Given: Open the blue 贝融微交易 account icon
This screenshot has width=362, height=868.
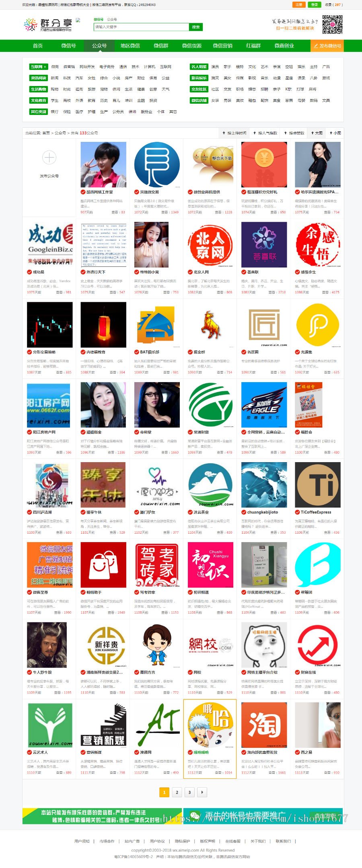Looking at the screenshot, I should pyautogui.click(x=157, y=165).
